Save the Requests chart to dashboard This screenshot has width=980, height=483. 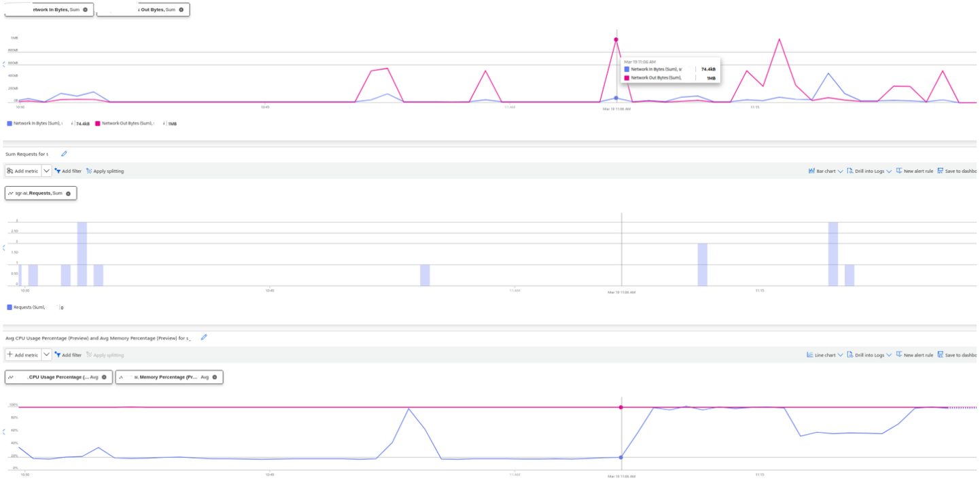958,171
